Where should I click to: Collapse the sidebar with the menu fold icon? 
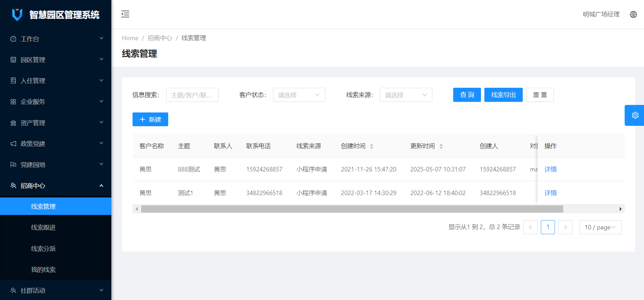125,14
